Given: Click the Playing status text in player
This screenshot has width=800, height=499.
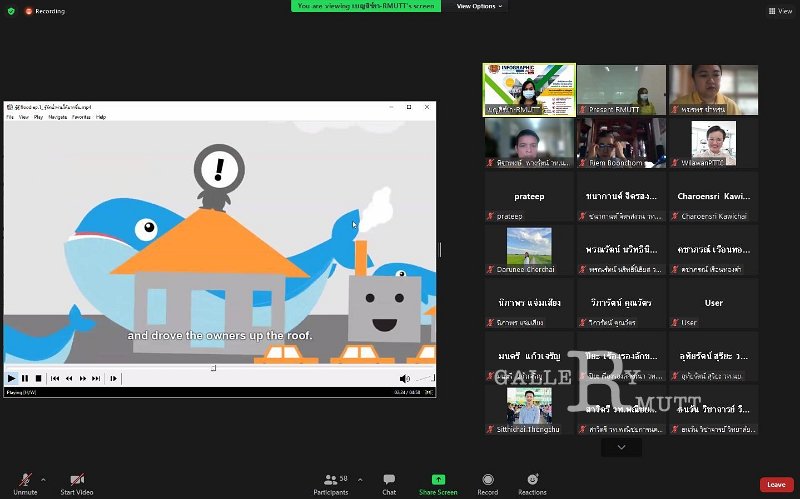Looking at the screenshot, I should point(21,392).
